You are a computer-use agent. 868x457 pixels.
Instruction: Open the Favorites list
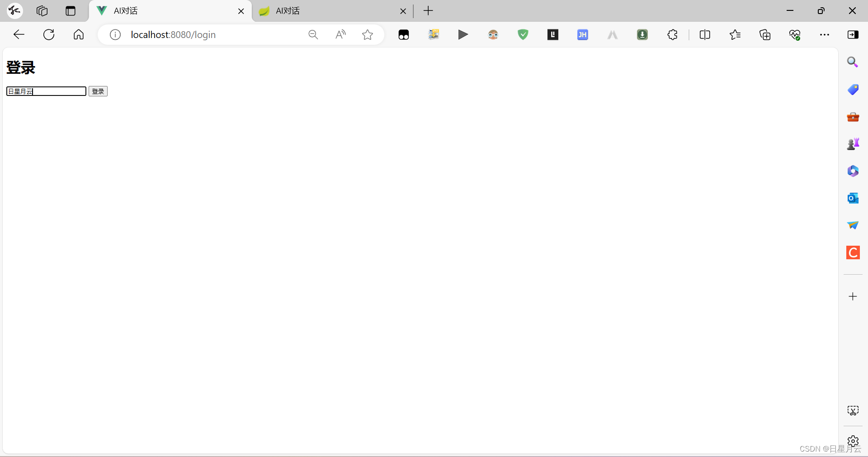[735, 34]
